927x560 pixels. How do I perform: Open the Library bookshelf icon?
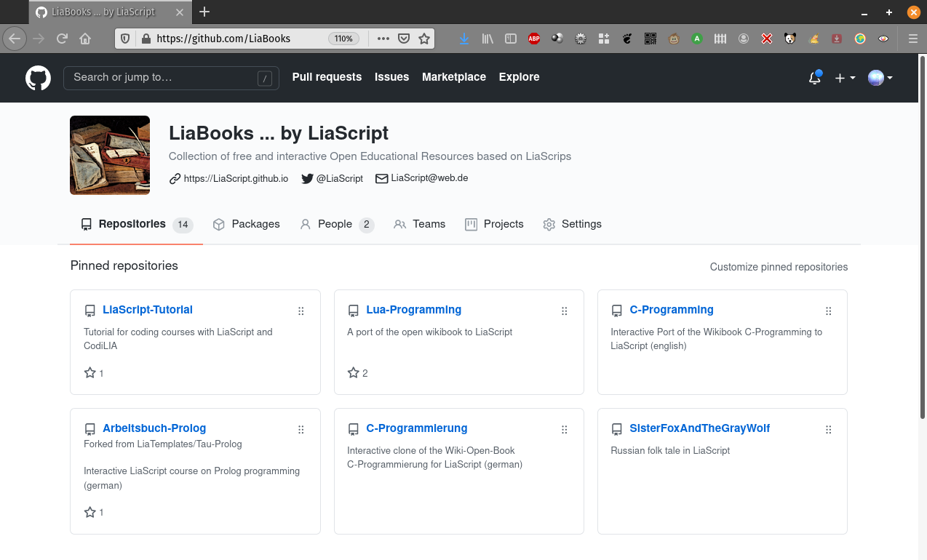(488, 39)
